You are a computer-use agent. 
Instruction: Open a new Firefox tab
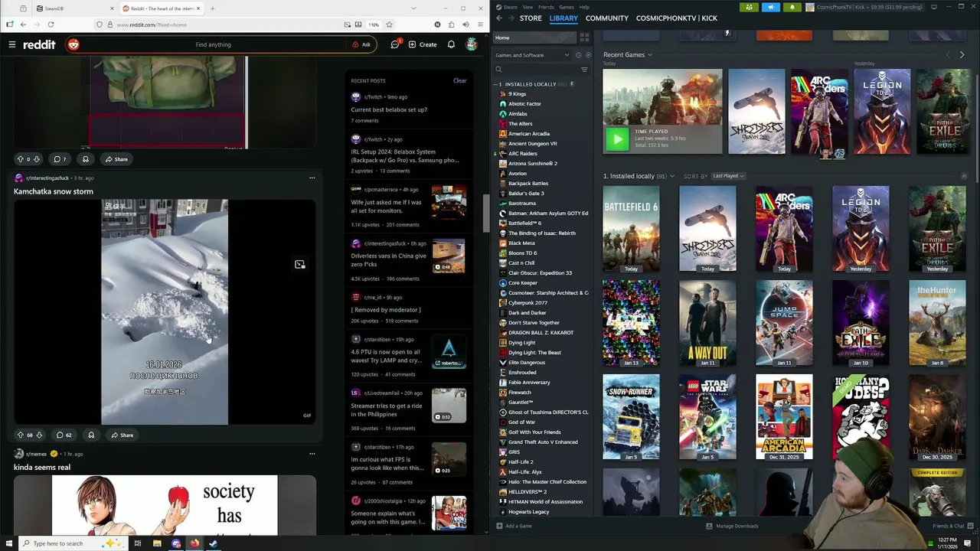tap(212, 8)
